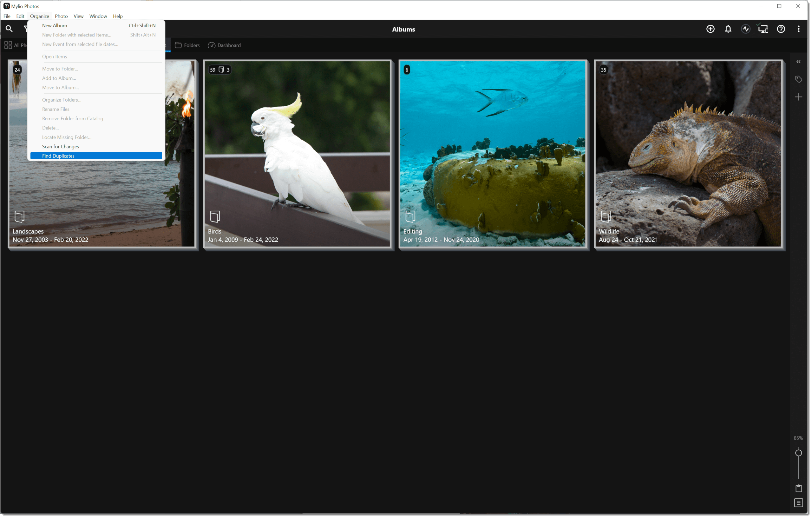
Task: Toggle the info panel icon at bottom right
Action: (x=798, y=503)
